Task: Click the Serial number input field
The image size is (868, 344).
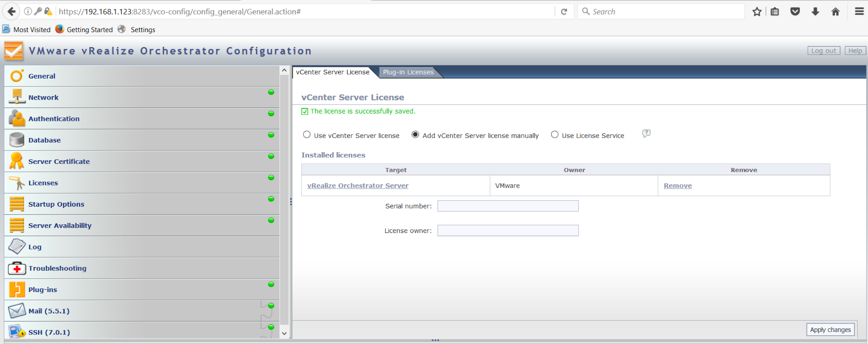Action: tap(508, 206)
